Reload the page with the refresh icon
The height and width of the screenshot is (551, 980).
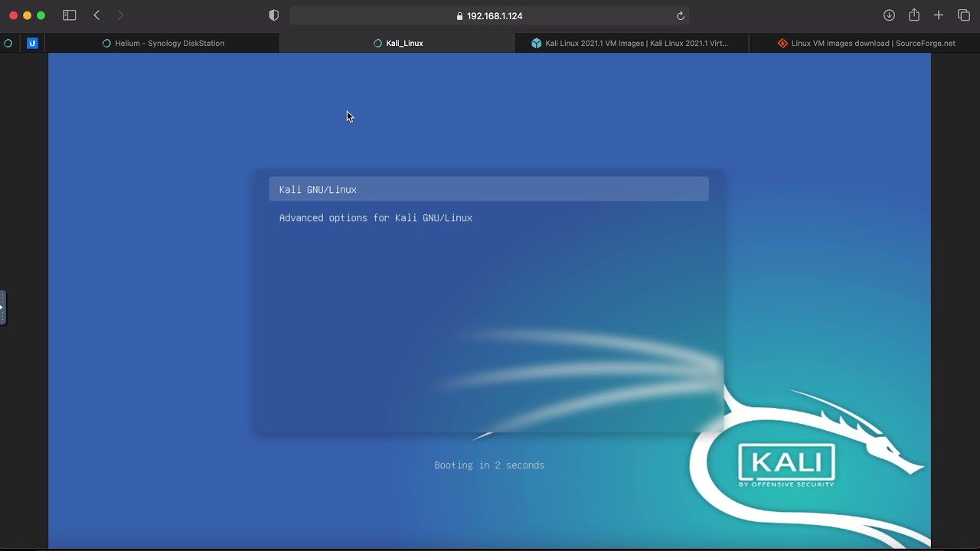coord(680,16)
